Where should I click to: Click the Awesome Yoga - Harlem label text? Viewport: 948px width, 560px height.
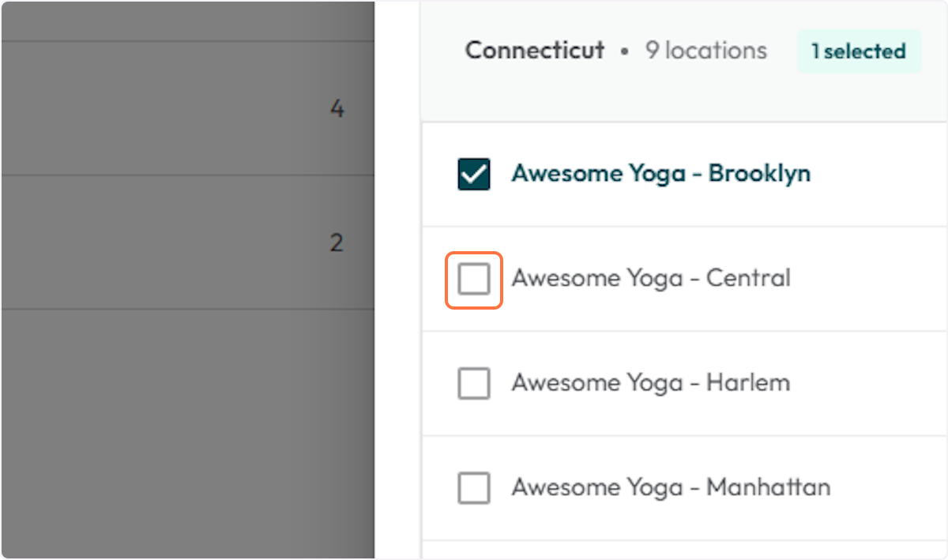(651, 383)
